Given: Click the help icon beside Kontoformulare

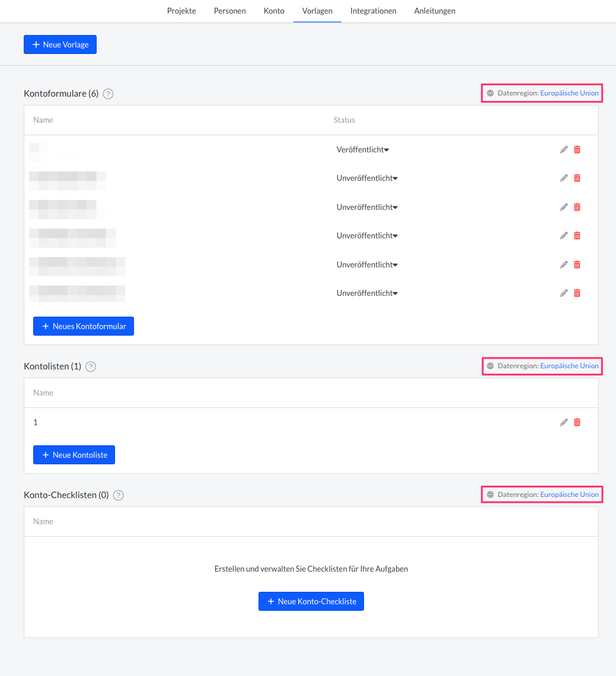Looking at the screenshot, I should pos(108,94).
